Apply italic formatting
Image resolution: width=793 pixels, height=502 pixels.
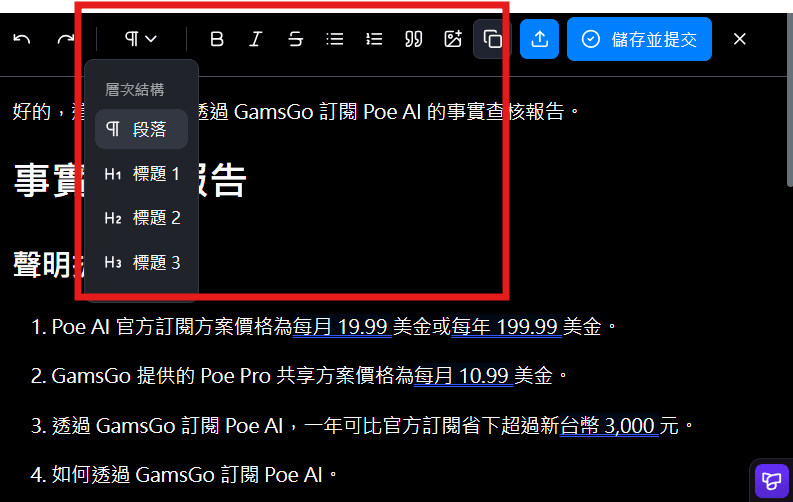256,39
